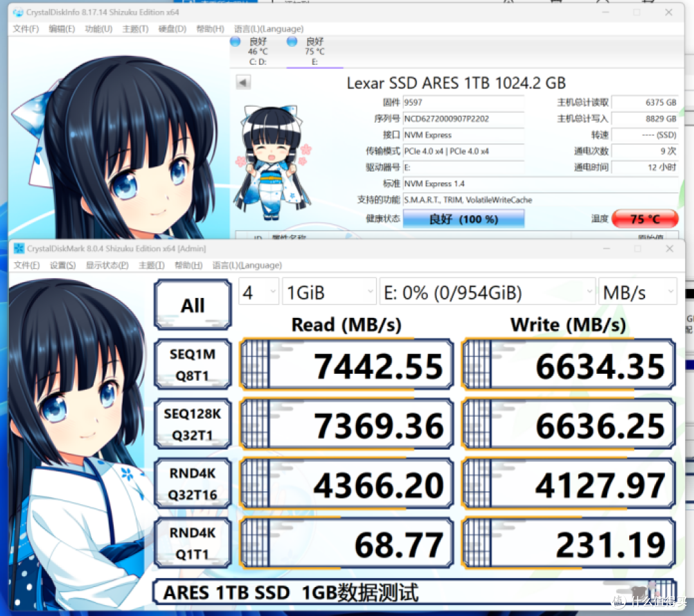Run the RND4K Q32T16 test
Image resolution: width=694 pixels, height=616 pixels.
(x=193, y=483)
